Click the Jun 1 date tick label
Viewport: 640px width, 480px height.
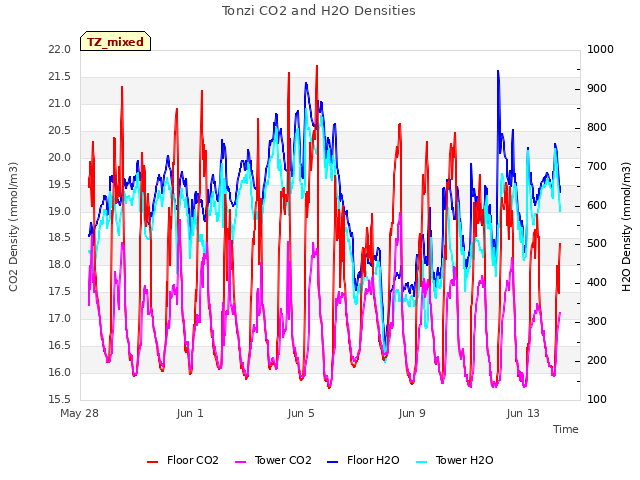(x=190, y=413)
